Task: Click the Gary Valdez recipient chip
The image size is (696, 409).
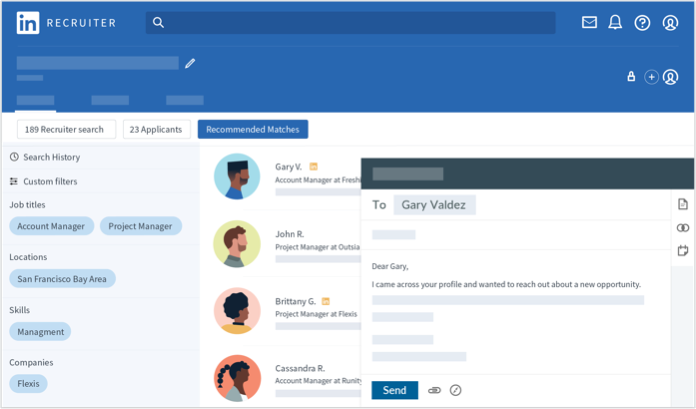Action: (434, 205)
